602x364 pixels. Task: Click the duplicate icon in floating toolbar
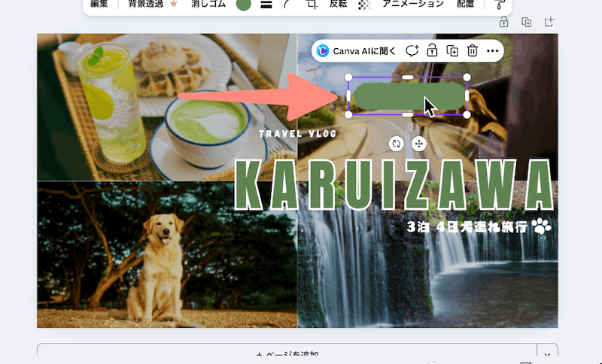(x=452, y=50)
